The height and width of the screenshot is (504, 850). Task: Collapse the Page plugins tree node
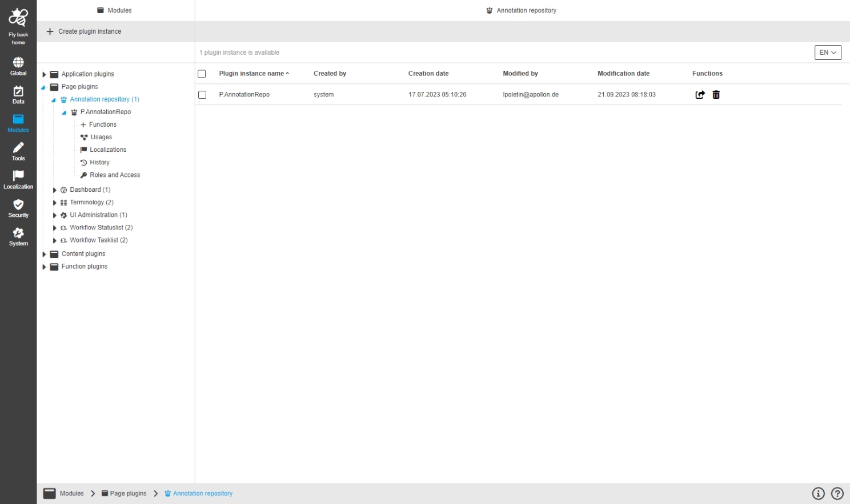[x=43, y=87]
